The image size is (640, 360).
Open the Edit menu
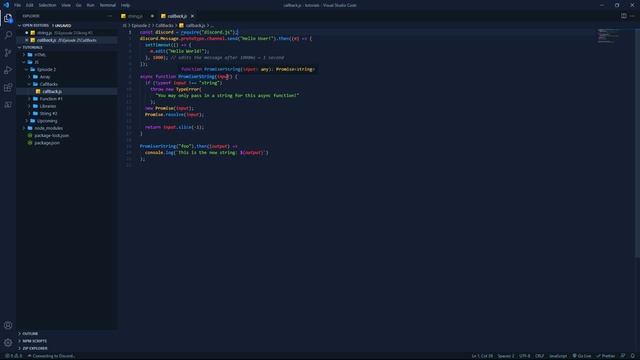point(29,5)
